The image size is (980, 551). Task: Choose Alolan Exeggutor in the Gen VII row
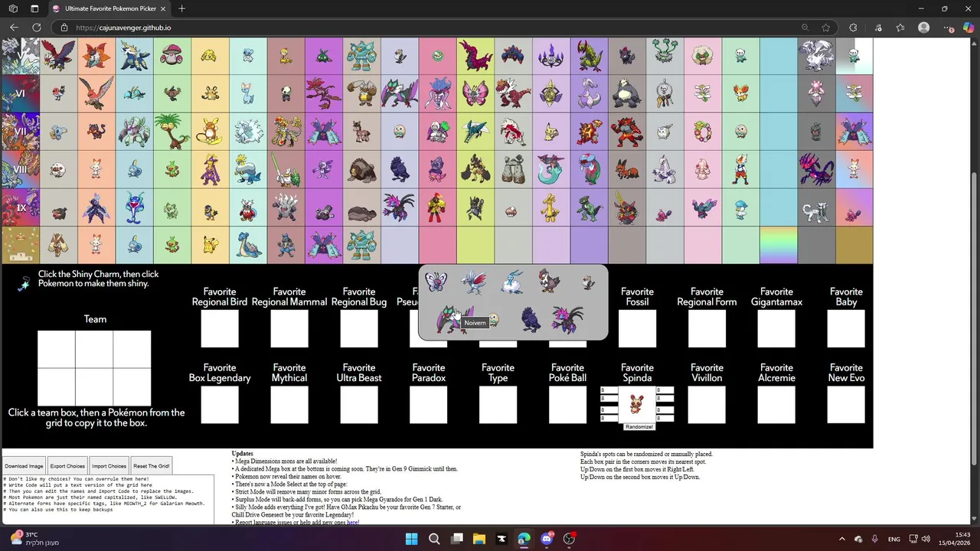click(171, 132)
